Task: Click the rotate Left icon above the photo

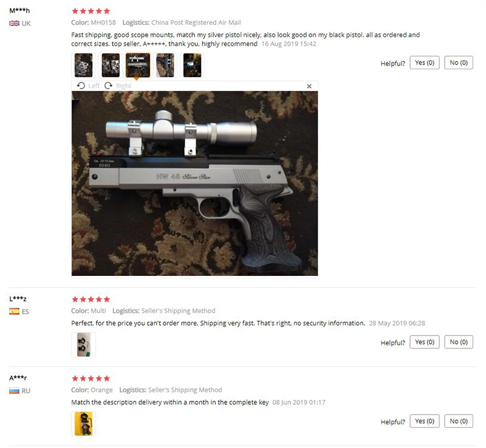Action: tap(81, 86)
